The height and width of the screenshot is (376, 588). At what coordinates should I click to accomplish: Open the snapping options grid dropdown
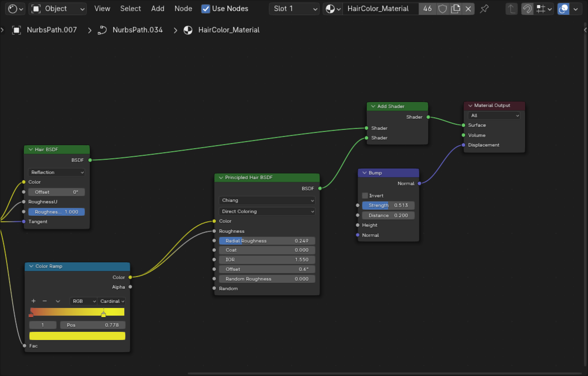(x=544, y=9)
